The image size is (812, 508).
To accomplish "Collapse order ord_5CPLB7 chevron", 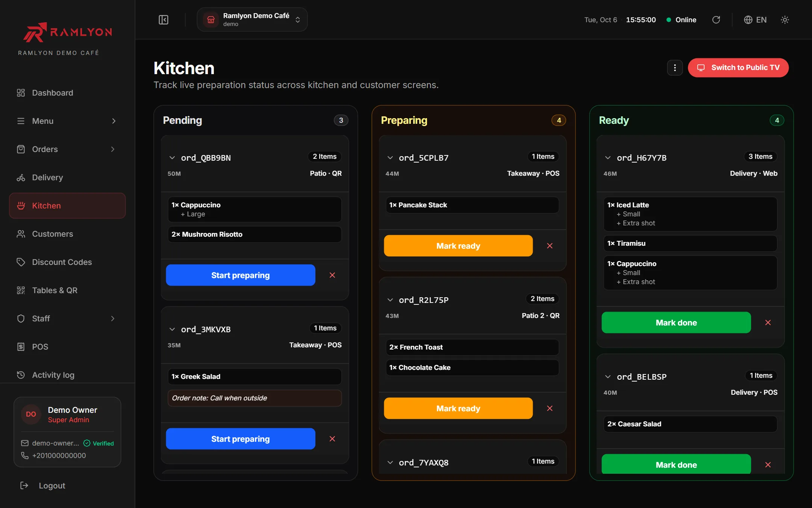I will (x=390, y=158).
